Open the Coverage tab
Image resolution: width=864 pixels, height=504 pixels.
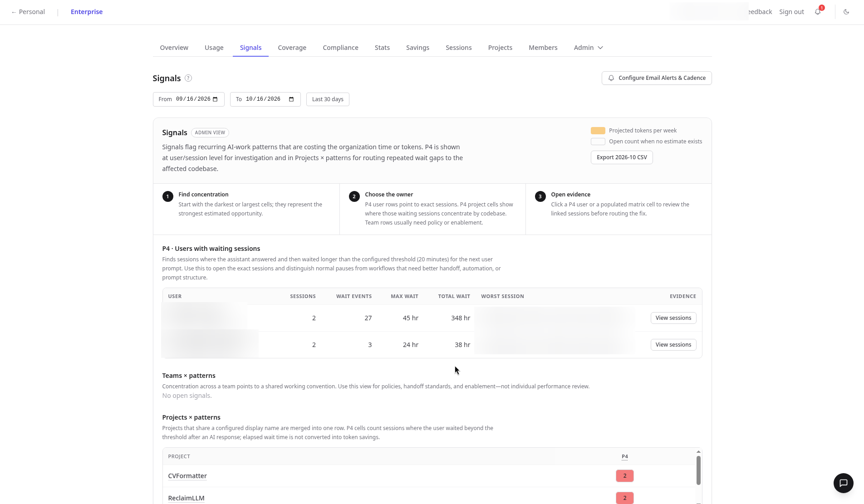click(x=292, y=48)
